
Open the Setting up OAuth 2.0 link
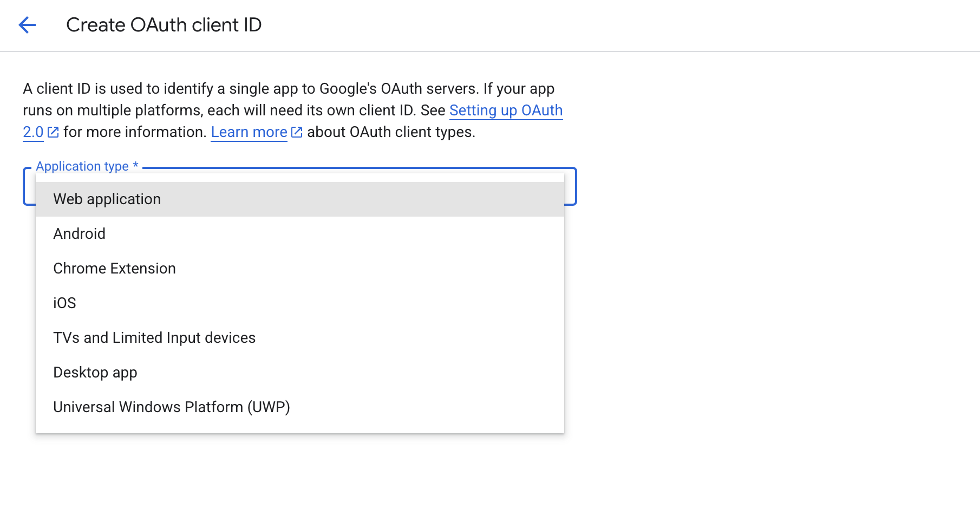506,110
